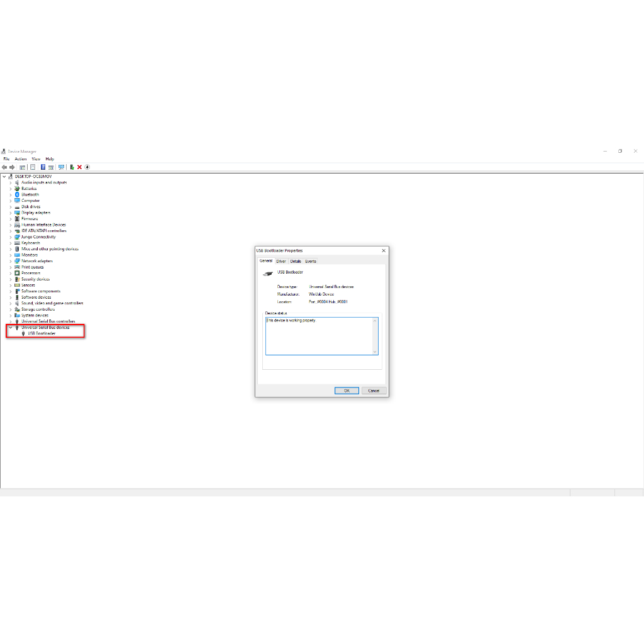Click the Forward arrow in the toolbar

click(x=12, y=167)
